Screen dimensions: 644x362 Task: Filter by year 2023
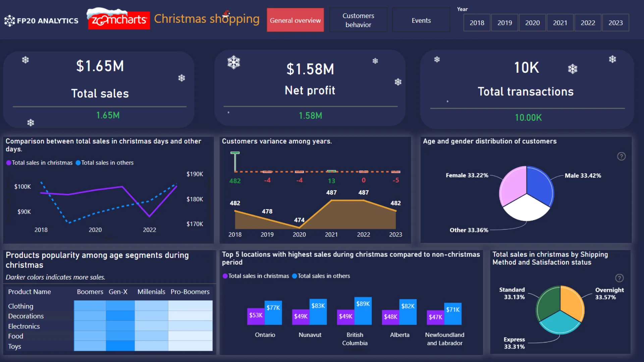[615, 22]
